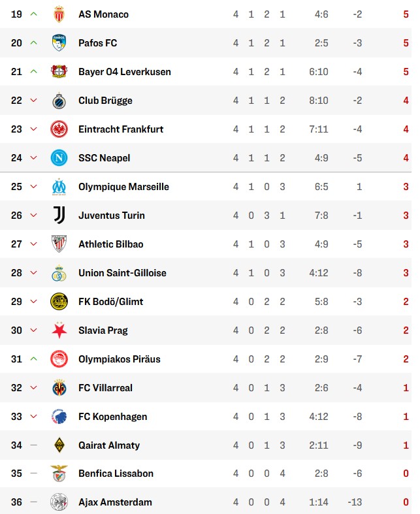
Task: Open the Olympiakos Piräus team page
Action: point(119,359)
